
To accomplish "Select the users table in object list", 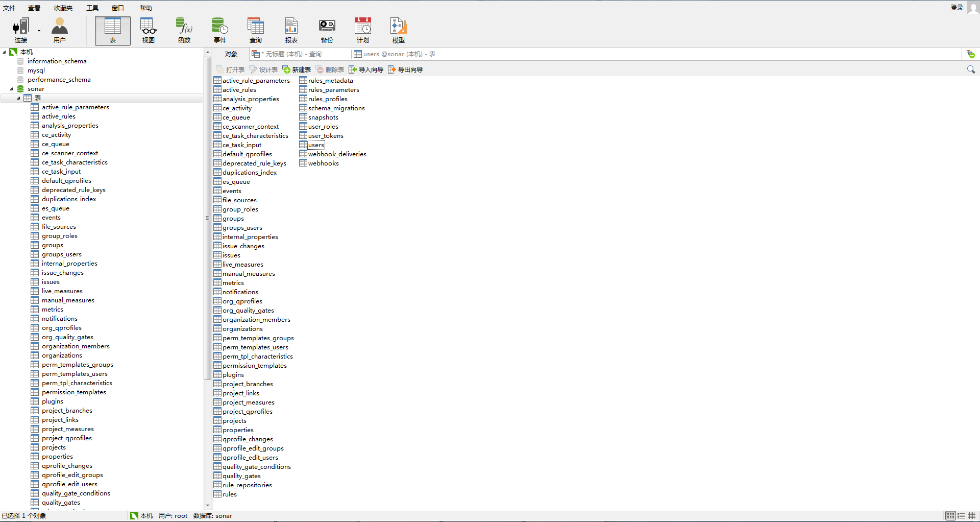I will (x=316, y=145).
